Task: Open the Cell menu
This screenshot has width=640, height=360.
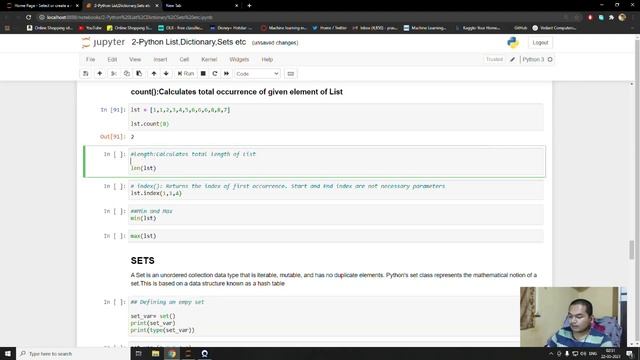Action: (184, 60)
